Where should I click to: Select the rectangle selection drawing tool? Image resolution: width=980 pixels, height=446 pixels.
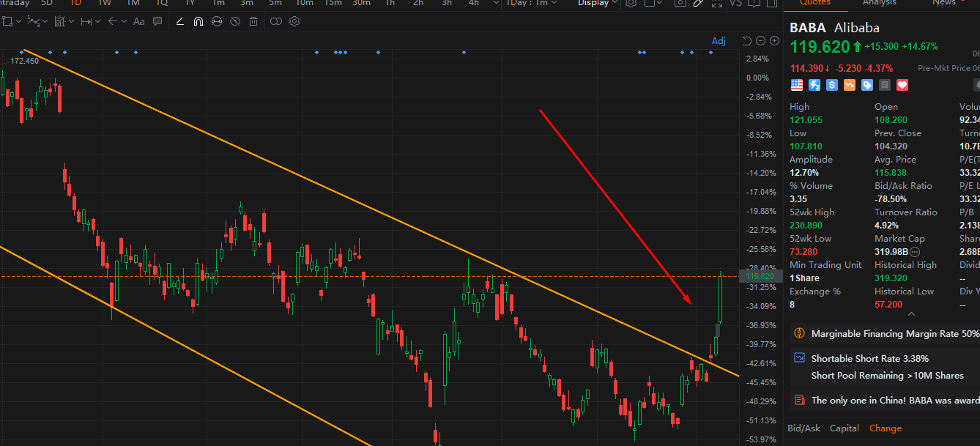[x=7, y=21]
